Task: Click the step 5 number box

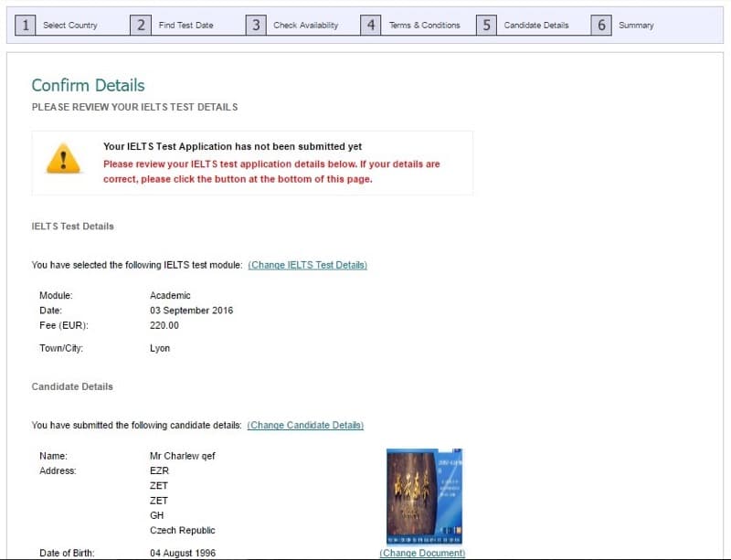Action: click(487, 25)
